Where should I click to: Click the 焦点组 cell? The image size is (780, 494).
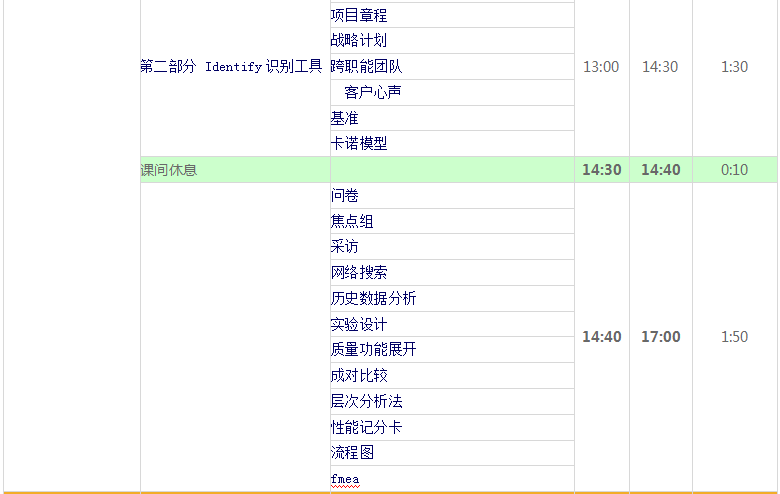(452, 222)
